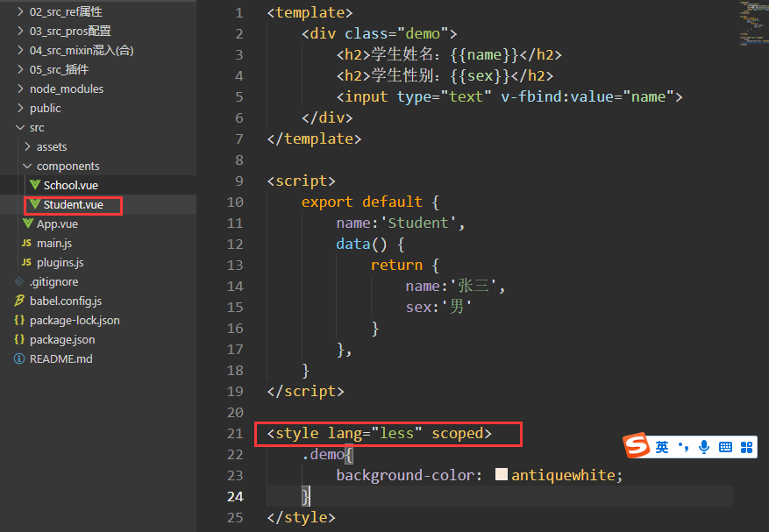Click the 'antiquewhite;' value text
This screenshot has width=769, height=532.
567,475
